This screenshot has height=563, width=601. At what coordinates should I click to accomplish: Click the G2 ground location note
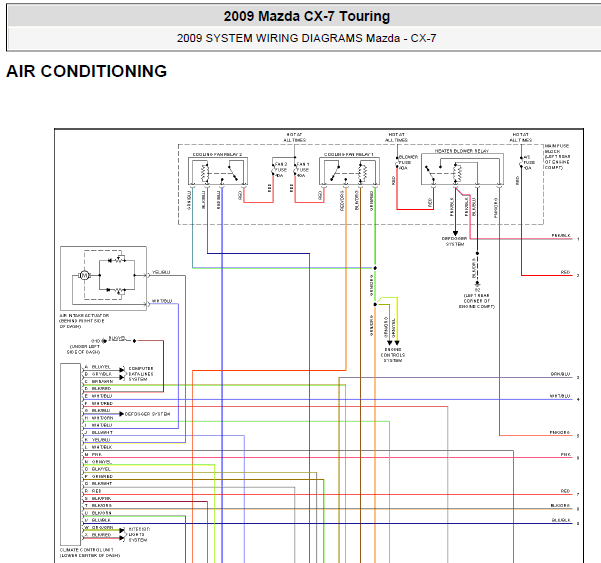point(477,301)
